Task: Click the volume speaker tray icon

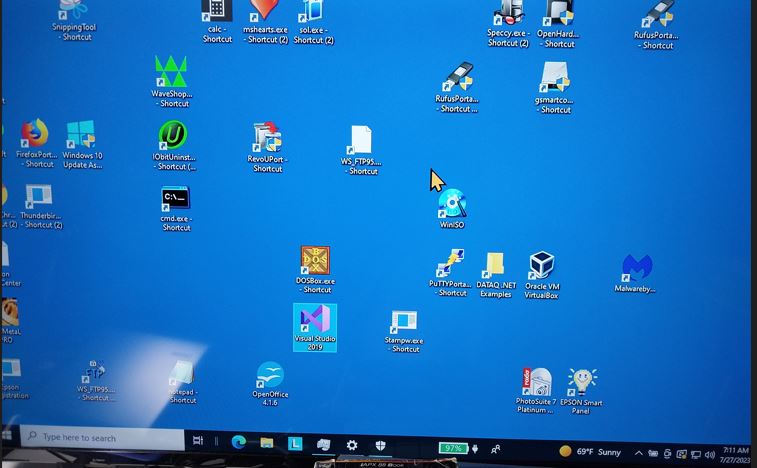Action: click(x=710, y=454)
